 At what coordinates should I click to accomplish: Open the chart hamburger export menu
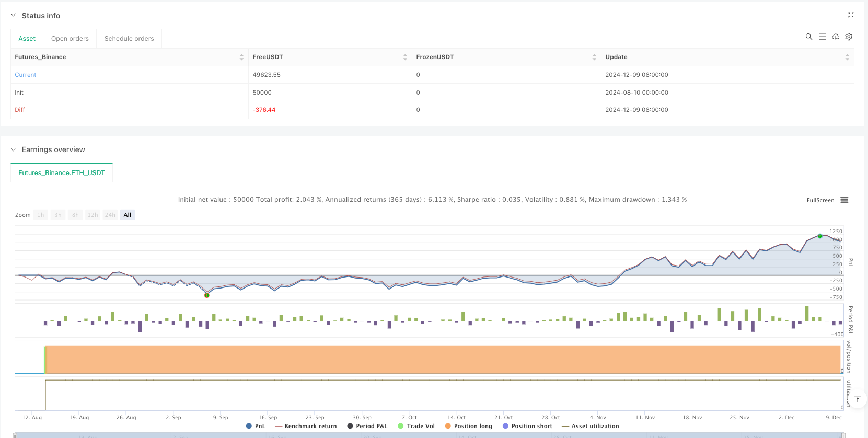[844, 200]
